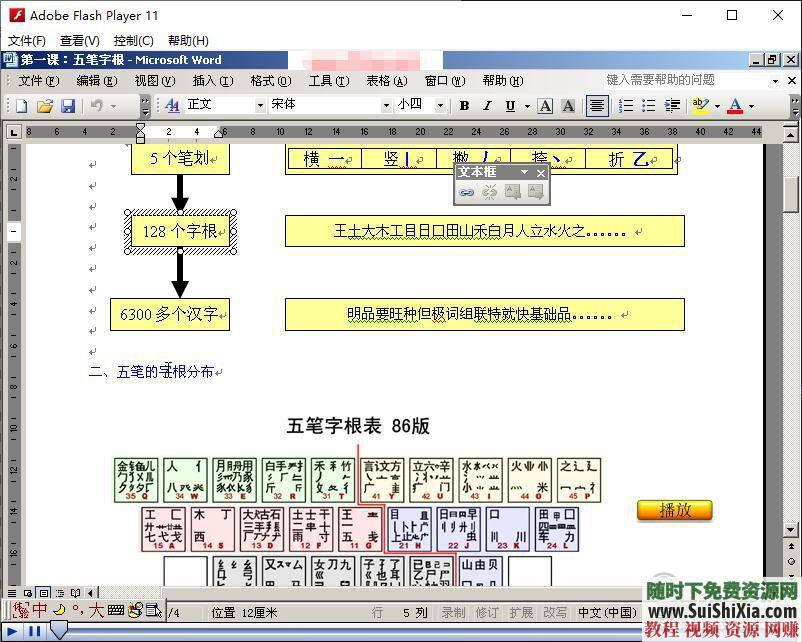Click the Open file icon on toolbar
Screen dimensions: 802x642
pos(45,106)
